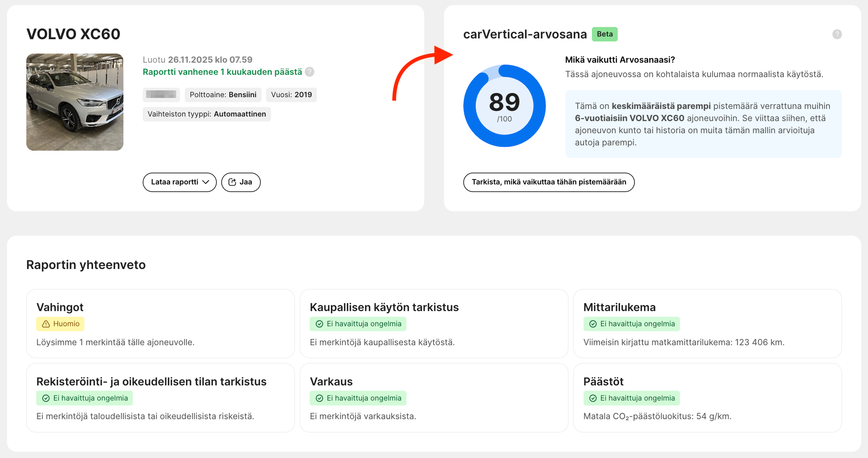Click the 89/100 score gauge
This screenshot has height=458, width=868.
coord(504,106)
